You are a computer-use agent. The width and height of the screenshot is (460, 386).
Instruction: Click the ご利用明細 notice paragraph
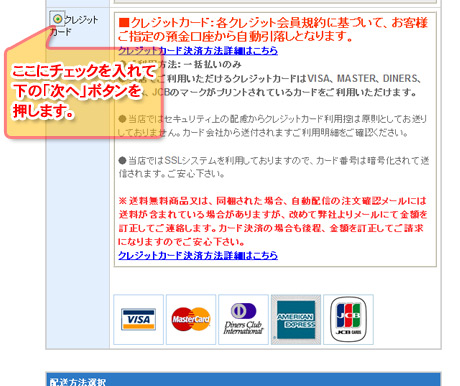pos(273,126)
